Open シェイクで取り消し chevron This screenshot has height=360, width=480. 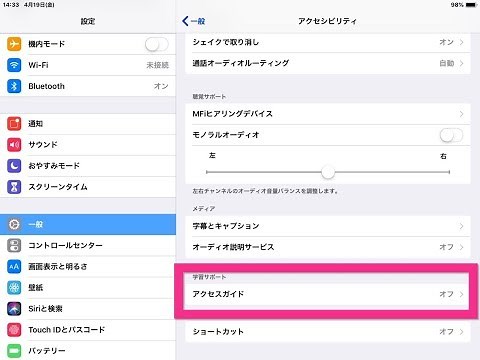point(462,42)
